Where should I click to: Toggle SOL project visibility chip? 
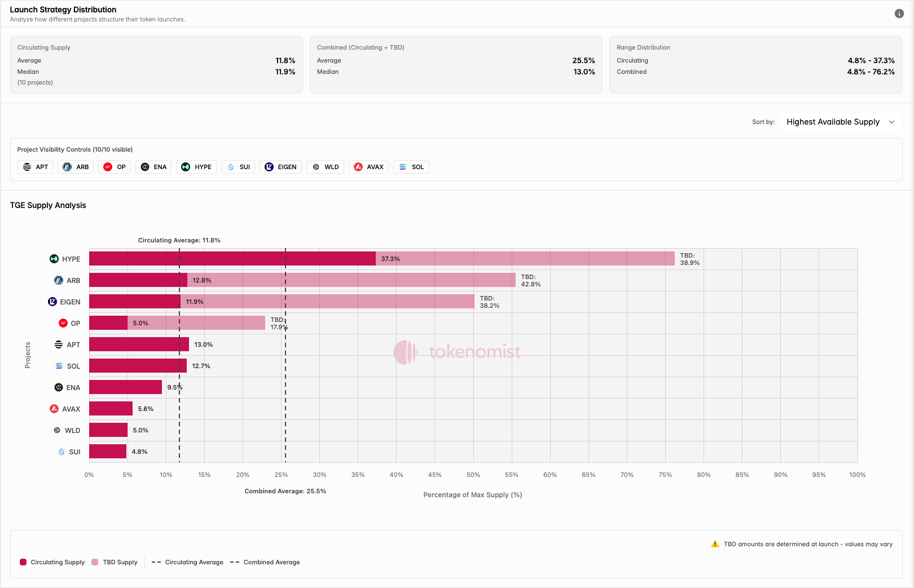coord(411,167)
